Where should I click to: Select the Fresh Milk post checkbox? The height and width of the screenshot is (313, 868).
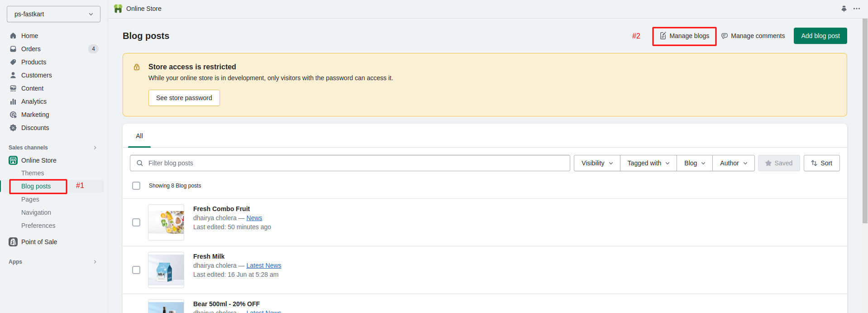[x=136, y=270]
